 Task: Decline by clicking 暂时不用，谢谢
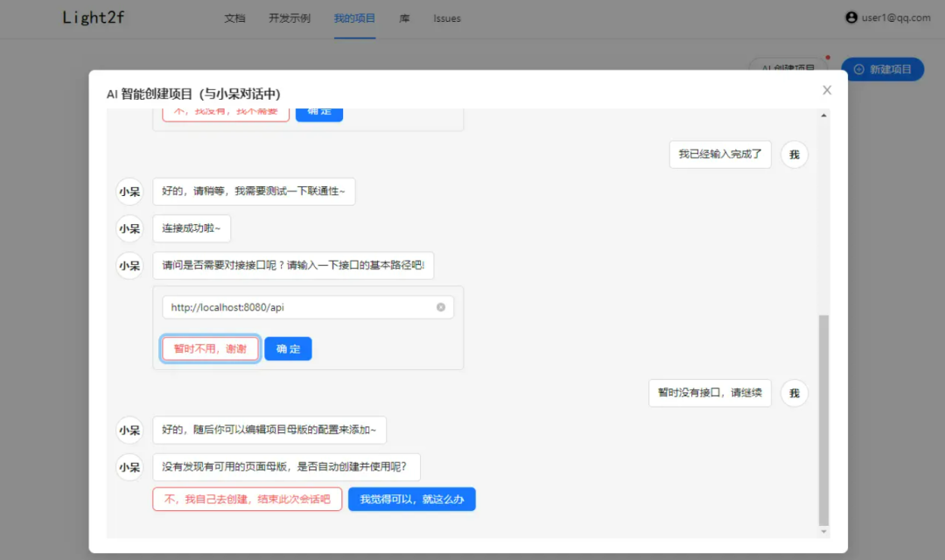(x=209, y=348)
